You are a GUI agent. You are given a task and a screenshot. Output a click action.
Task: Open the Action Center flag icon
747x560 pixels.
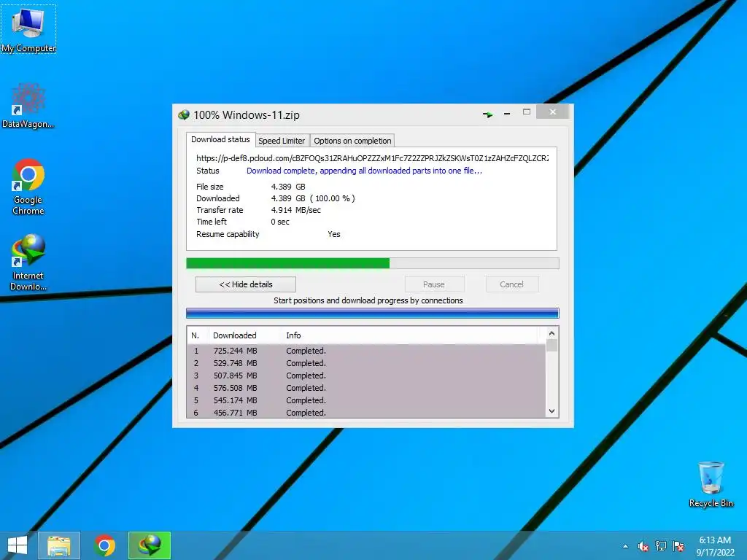pyautogui.click(x=678, y=546)
